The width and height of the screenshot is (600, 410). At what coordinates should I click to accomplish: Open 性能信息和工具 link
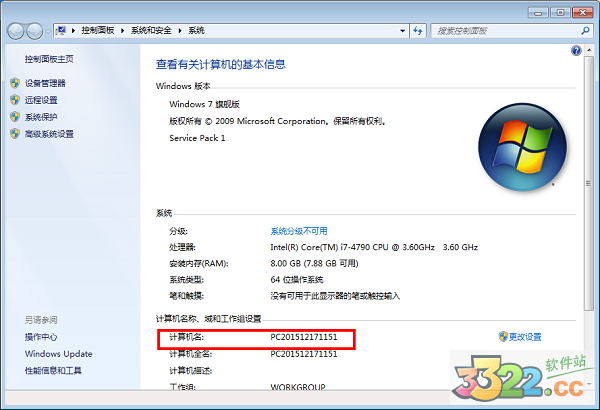pyautogui.click(x=53, y=371)
